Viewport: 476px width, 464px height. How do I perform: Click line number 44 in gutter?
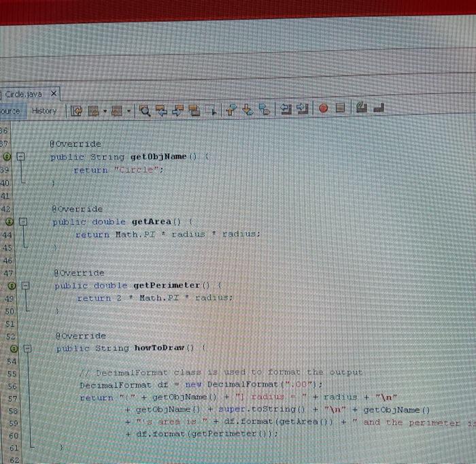(x=7, y=235)
